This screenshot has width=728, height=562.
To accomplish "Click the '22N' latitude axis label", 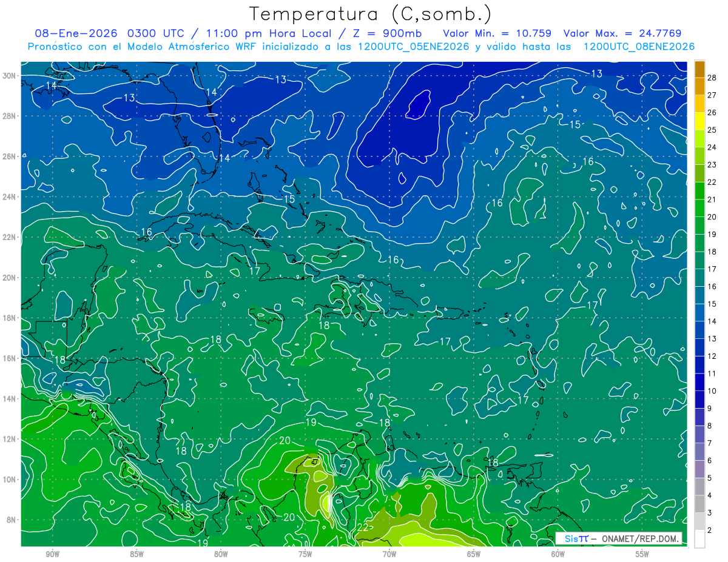I will coord(8,237).
